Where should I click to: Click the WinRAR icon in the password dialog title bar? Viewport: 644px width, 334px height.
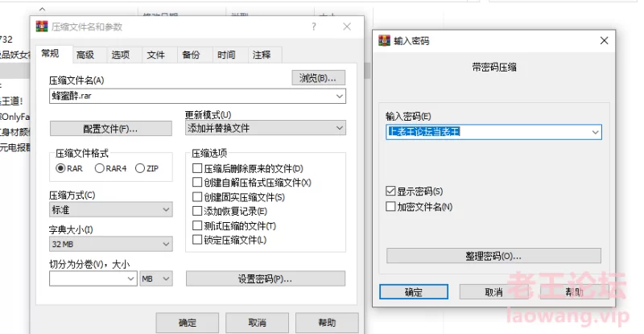coord(385,40)
